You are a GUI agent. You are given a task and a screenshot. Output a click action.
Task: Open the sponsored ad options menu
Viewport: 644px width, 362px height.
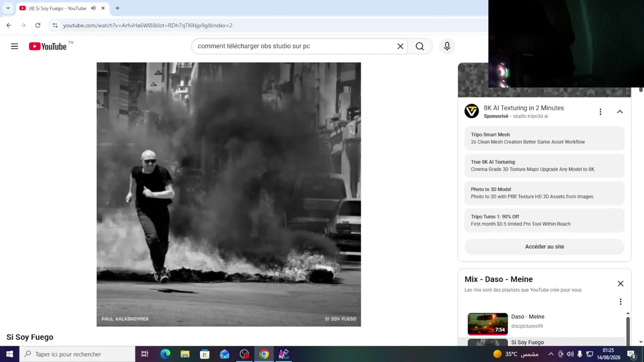tap(600, 112)
